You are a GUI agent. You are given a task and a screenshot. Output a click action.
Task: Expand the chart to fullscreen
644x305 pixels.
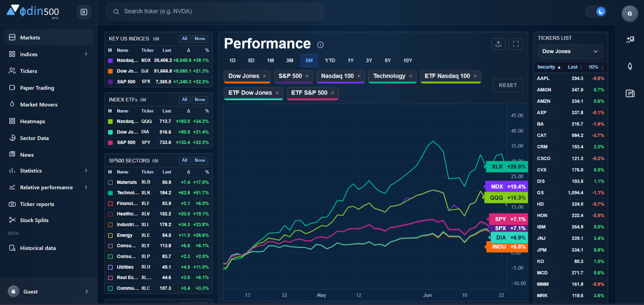pos(516,44)
